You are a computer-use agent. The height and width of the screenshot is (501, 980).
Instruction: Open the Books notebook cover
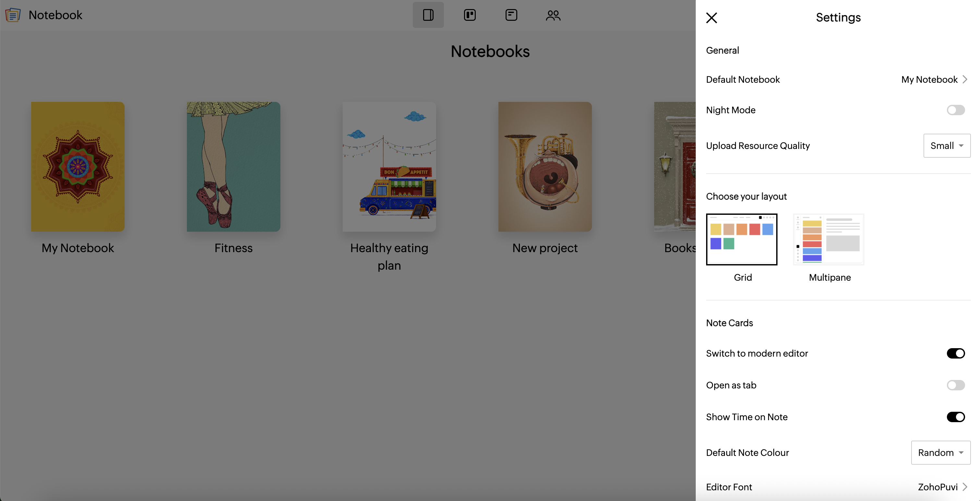click(x=675, y=166)
